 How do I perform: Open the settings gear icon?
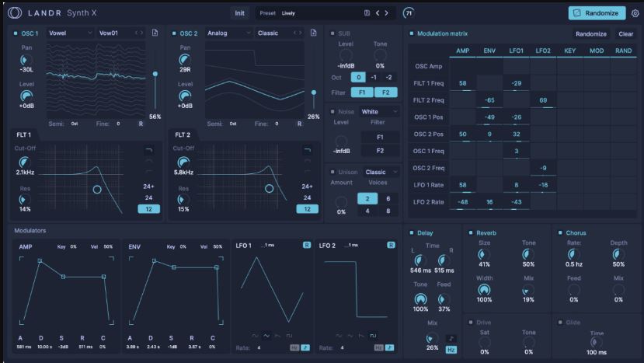(635, 13)
